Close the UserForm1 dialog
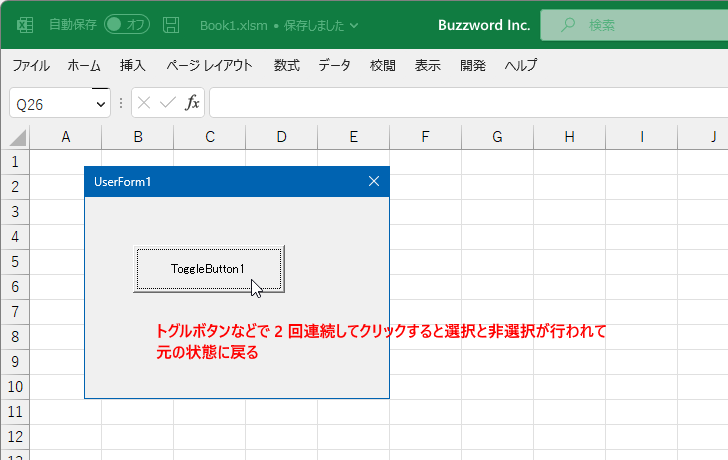Screen dimensions: 728x460 point(374,181)
